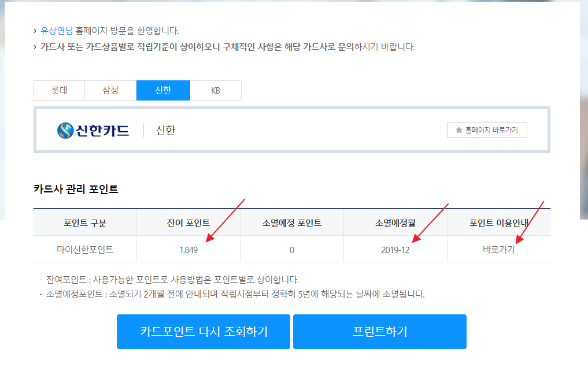Open the KB card tab
The image size is (588, 375).
coord(216,90)
